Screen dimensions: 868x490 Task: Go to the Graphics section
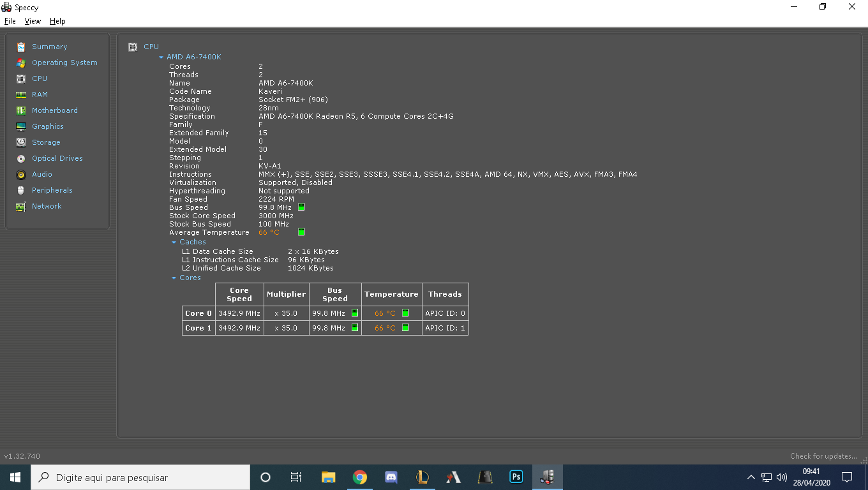tap(48, 126)
